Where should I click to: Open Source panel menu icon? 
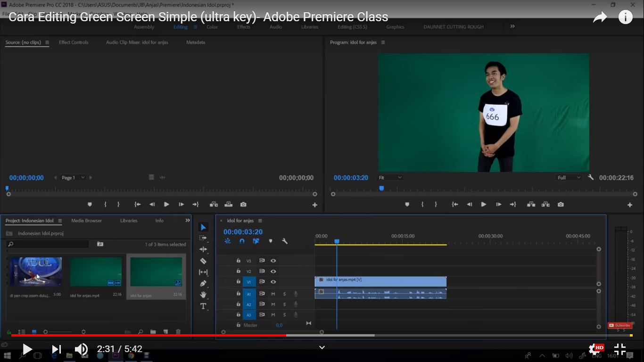47,42
